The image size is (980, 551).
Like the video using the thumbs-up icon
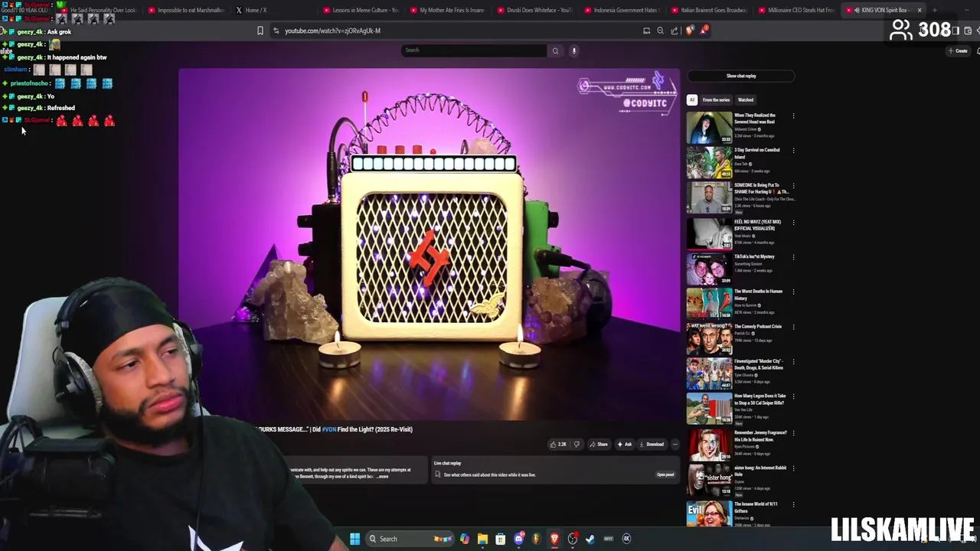coord(558,444)
